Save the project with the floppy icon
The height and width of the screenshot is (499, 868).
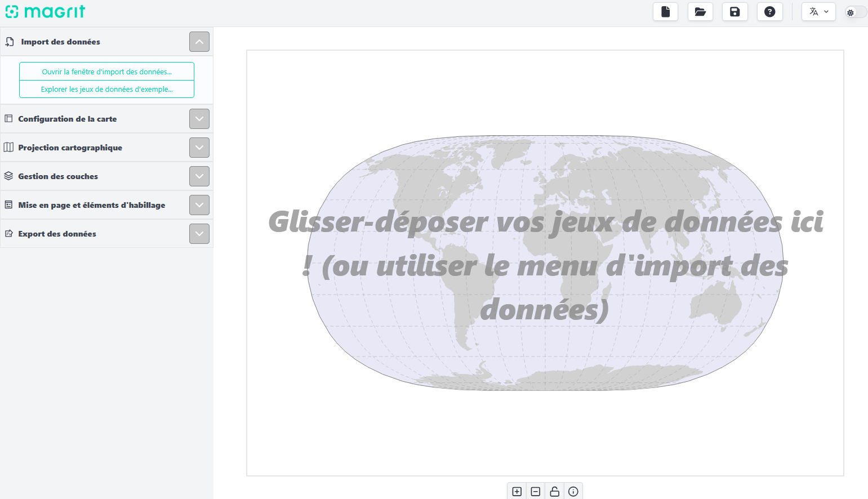pos(735,12)
